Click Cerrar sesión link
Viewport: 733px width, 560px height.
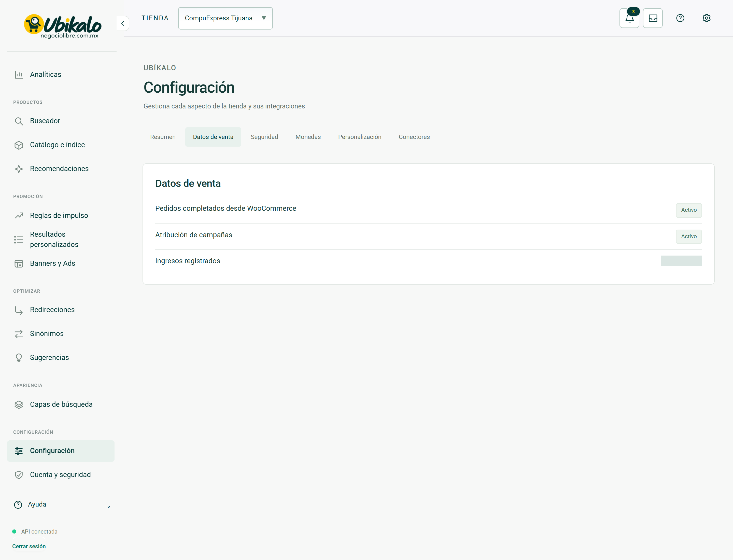point(29,546)
